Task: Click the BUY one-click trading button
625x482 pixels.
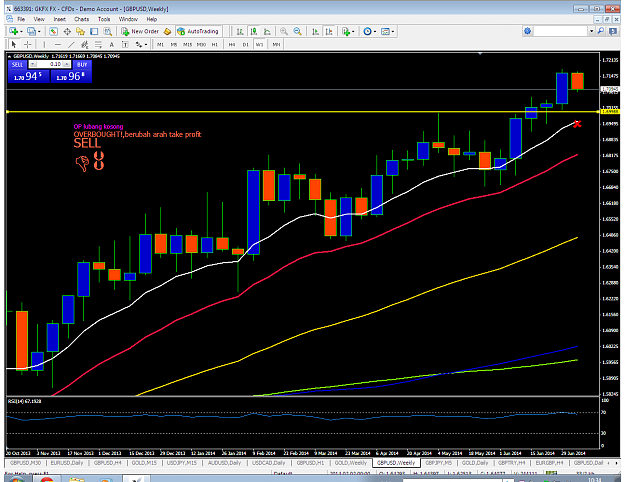Action: click(x=82, y=64)
